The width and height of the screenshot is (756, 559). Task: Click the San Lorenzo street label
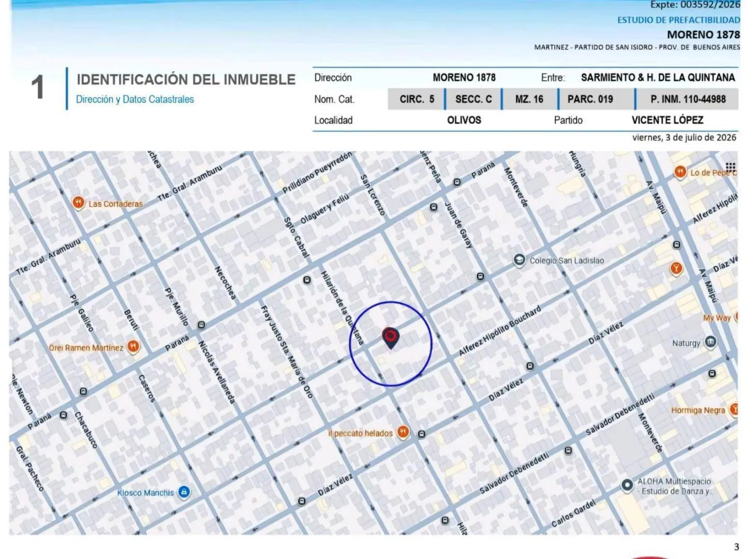tap(373, 195)
